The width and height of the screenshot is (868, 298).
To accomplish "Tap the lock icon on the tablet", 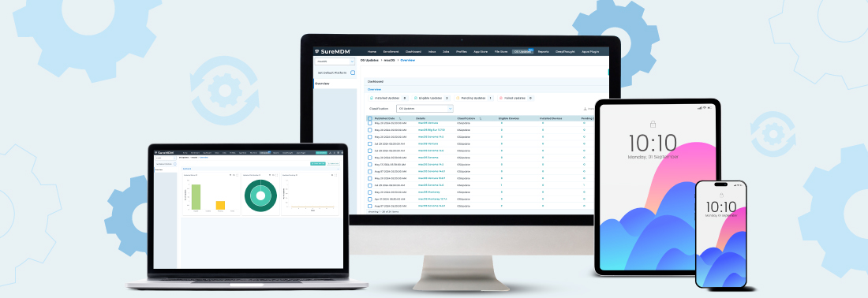I will (653, 125).
